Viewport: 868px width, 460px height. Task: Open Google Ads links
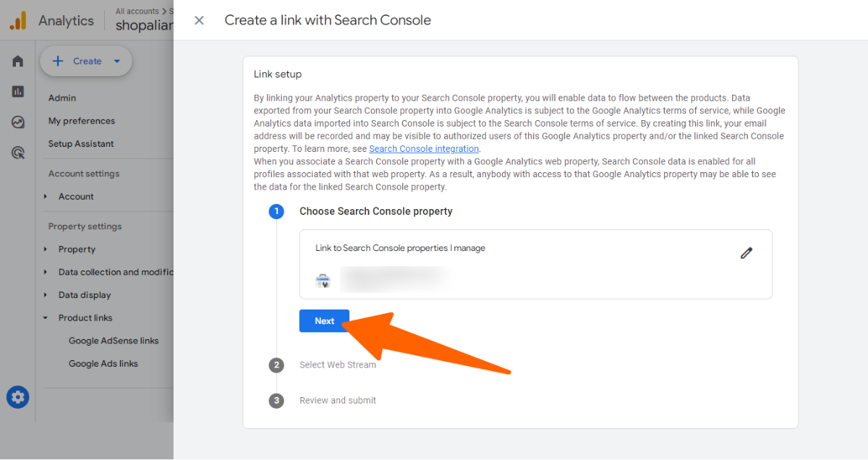click(103, 364)
